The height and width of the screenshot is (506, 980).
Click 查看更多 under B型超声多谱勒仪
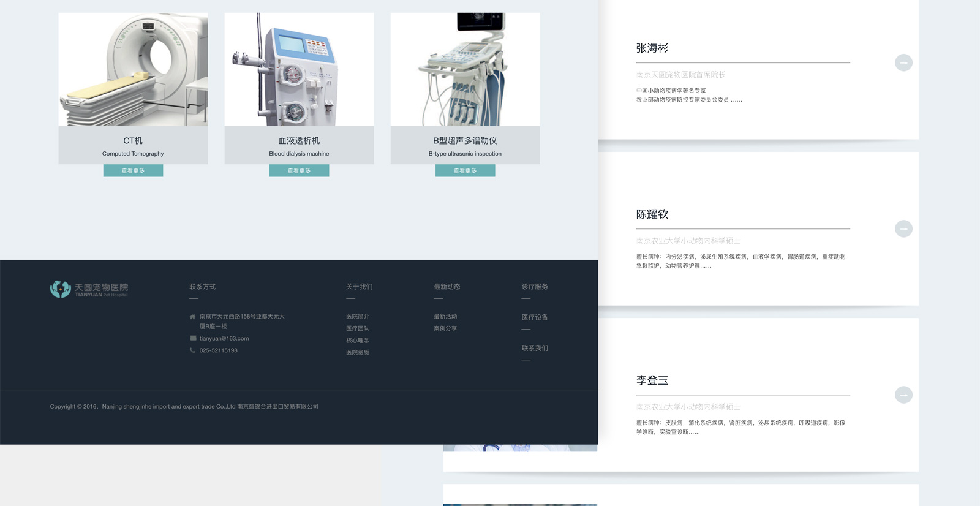pos(465,170)
